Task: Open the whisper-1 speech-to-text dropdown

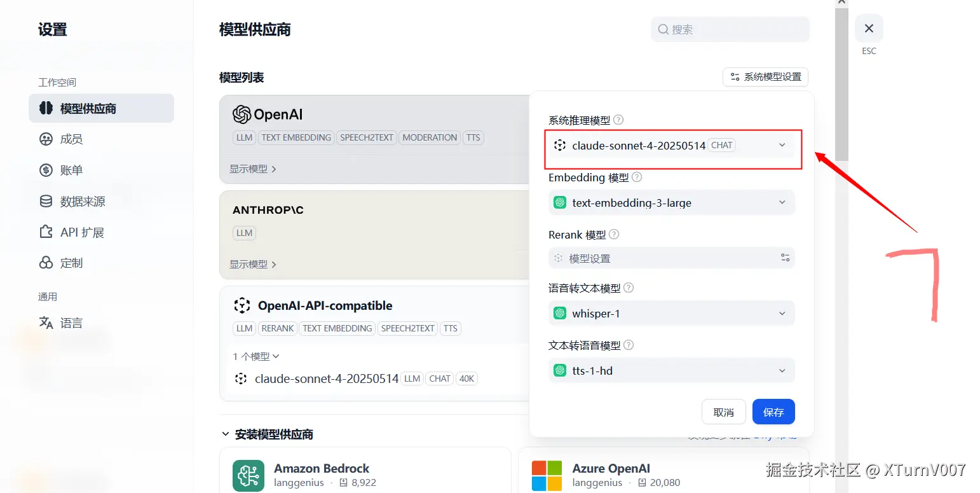Action: coord(671,314)
